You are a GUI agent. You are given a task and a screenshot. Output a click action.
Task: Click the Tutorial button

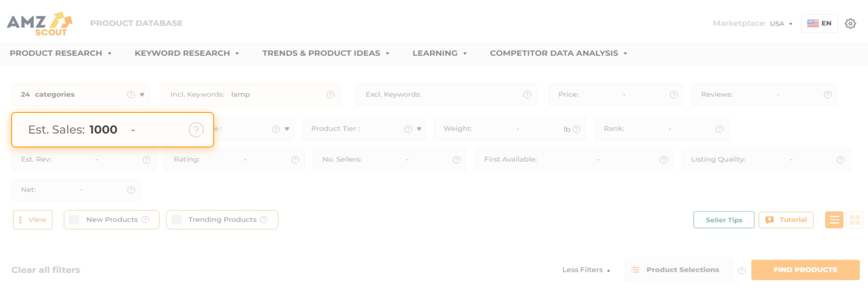coord(786,220)
